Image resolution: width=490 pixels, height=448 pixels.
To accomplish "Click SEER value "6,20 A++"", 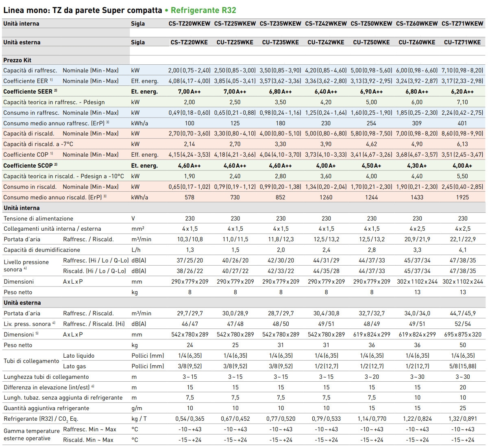I will 463,92.
